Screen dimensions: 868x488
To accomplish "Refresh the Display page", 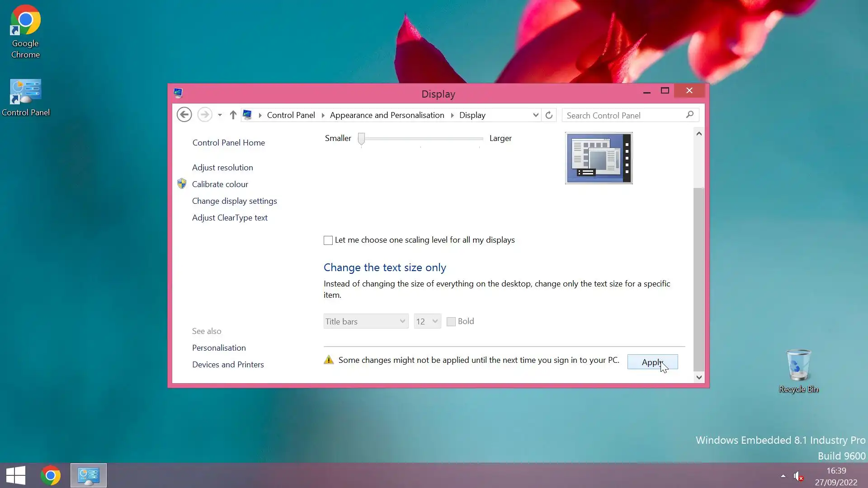I will coord(549,115).
